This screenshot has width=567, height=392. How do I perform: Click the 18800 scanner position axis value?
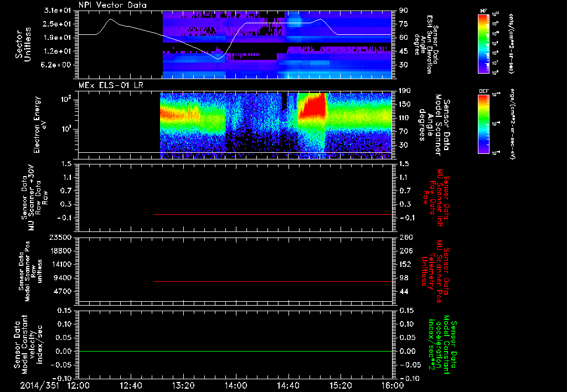point(60,251)
